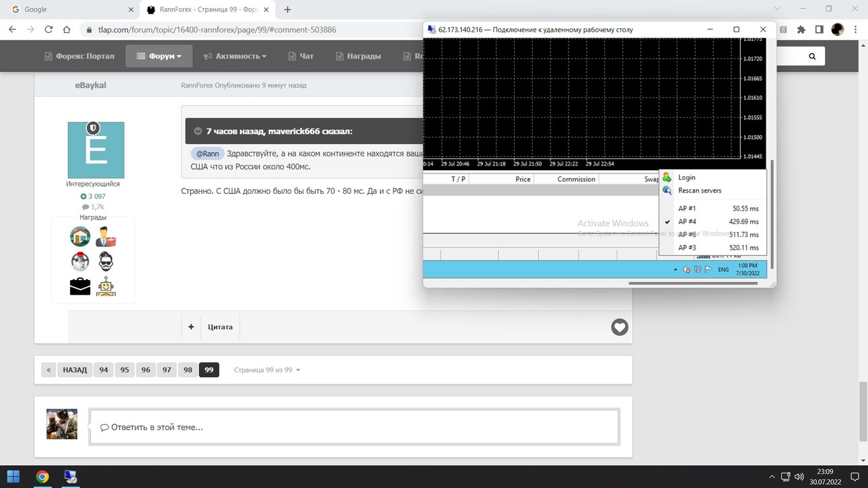This screenshot has height=488, width=868.
Task: Click the 3 097 reputation count
Action: pos(93,197)
